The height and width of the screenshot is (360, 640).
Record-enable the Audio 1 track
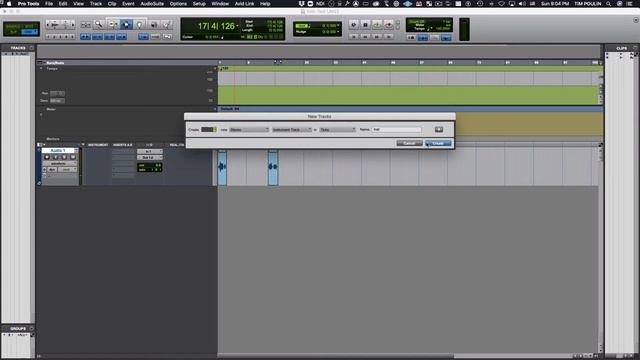47,157
